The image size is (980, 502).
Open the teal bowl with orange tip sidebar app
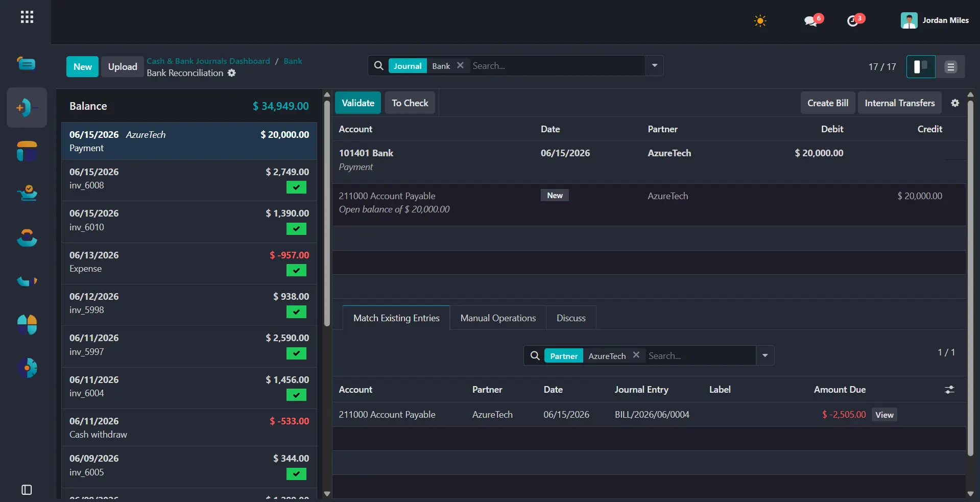pyautogui.click(x=27, y=281)
